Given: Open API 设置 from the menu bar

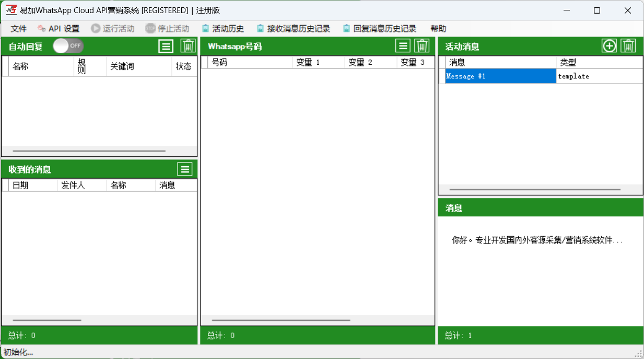Looking at the screenshot, I should (58, 29).
